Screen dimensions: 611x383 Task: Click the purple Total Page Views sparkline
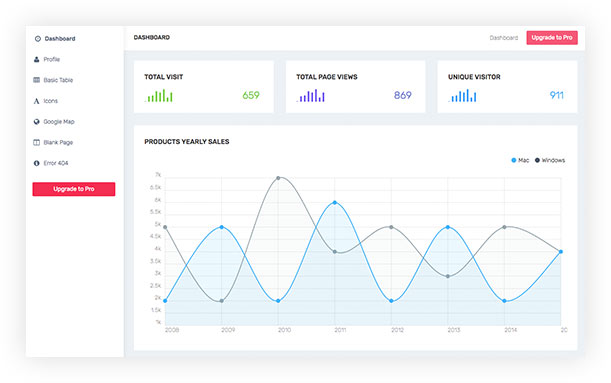[311, 95]
